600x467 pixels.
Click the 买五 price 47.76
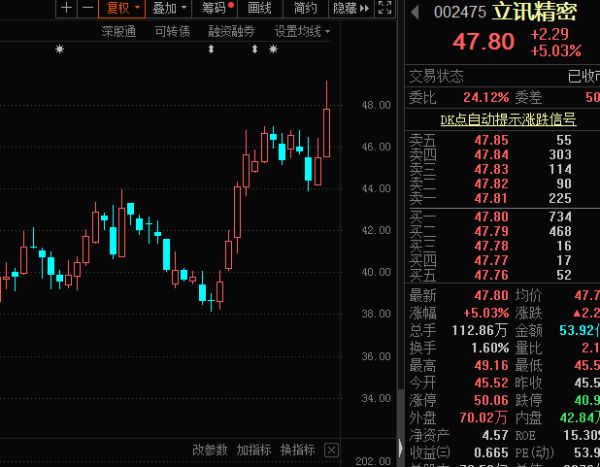point(491,275)
